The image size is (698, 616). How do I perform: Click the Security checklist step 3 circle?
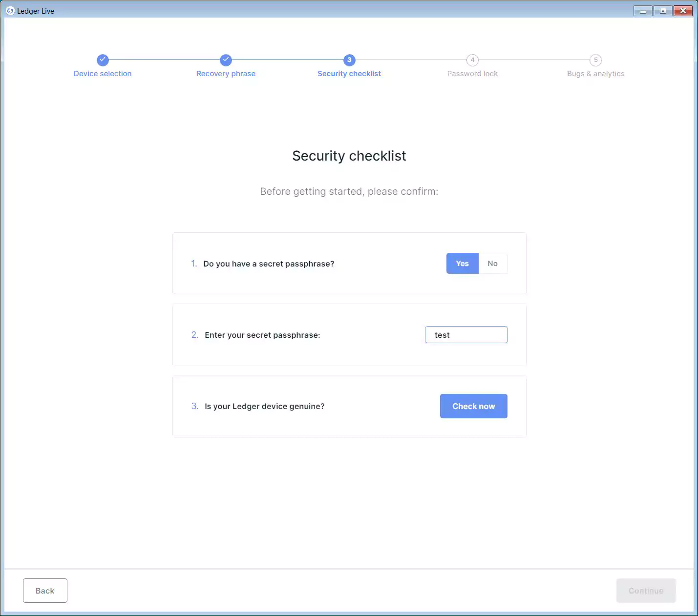pos(349,60)
